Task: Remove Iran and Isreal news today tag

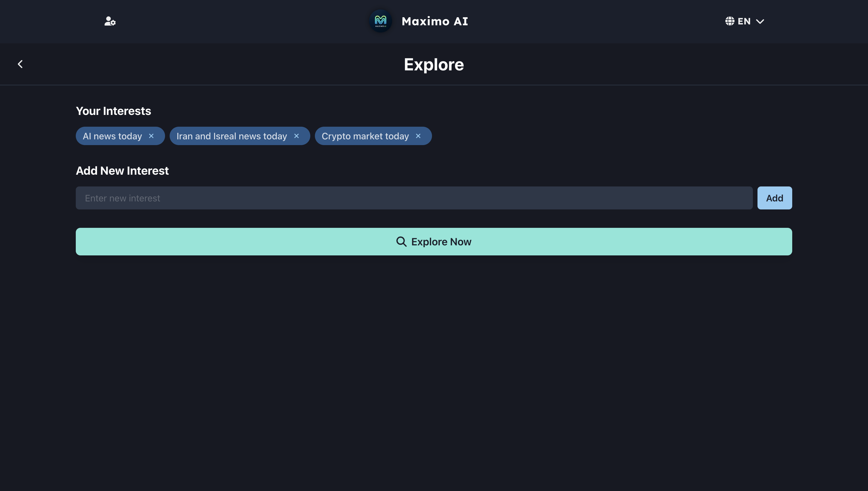Action: click(297, 136)
